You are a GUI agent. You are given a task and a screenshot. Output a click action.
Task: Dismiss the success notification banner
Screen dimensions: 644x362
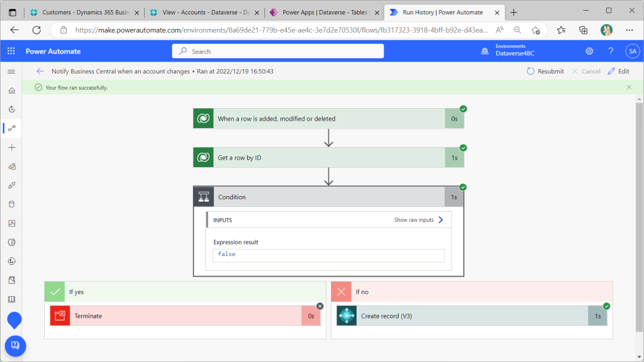point(629,87)
